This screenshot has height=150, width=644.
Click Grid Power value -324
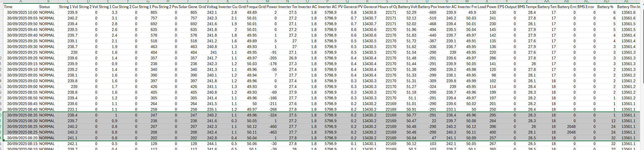coord(267,115)
